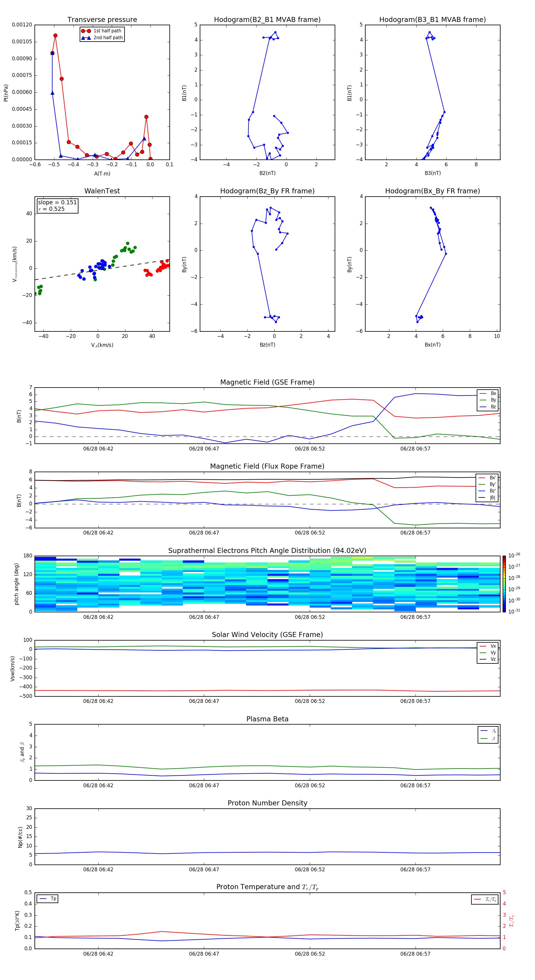The width and height of the screenshot is (535, 980).
Task: Click the "Bz'" legend entry in Flux Rope plot
Action: tap(487, 491)
